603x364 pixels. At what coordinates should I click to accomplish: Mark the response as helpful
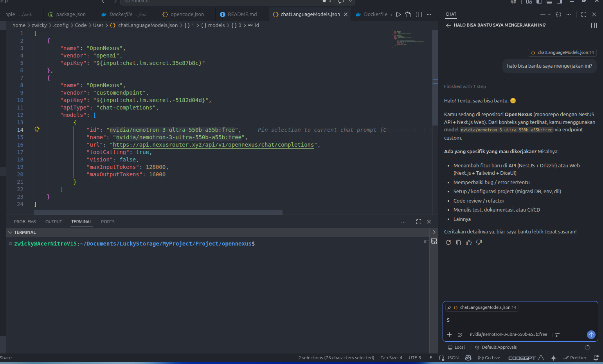click(469, 242)
